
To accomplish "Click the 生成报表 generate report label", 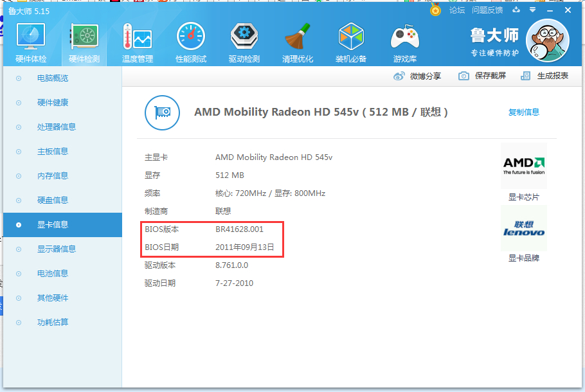I will 553,76.
